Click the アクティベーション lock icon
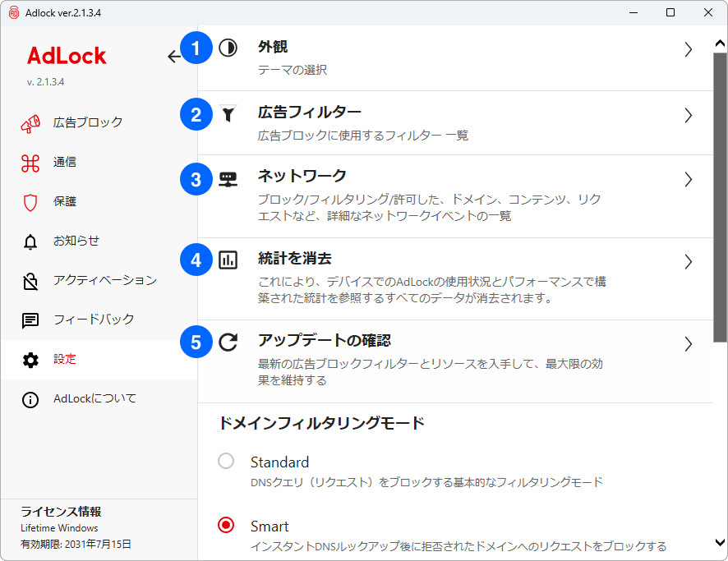 [x=30, y=281]
